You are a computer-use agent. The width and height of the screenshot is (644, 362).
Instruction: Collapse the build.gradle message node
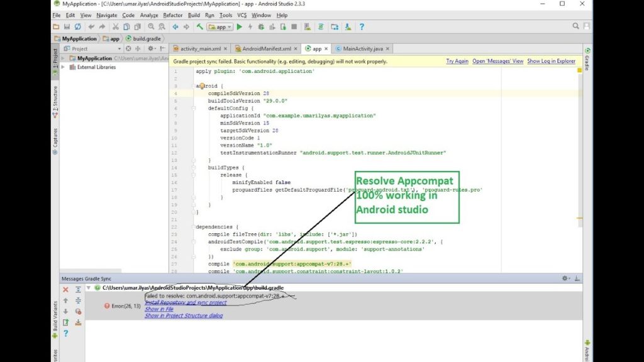(88, 288)
